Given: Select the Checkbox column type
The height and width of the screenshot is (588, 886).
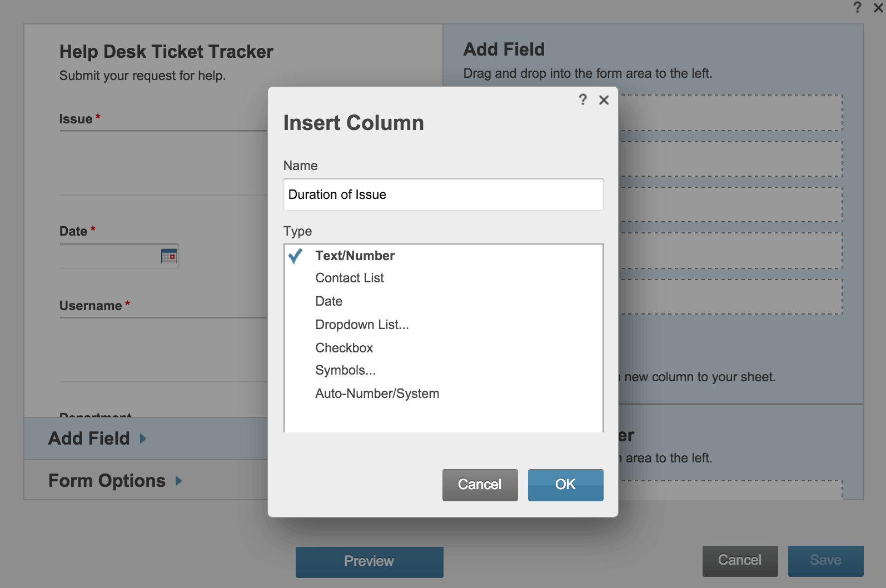Looking at the screenshot, I should [344, 347].
